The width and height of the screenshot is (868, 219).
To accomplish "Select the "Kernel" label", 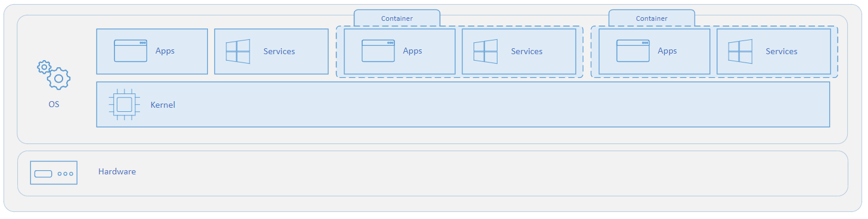I will [x=163, y=105].
